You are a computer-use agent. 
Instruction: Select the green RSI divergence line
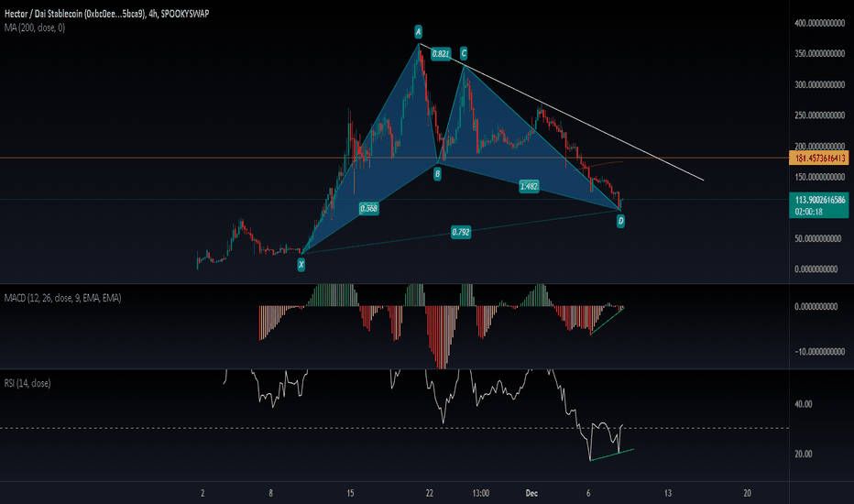coord(612,455)
